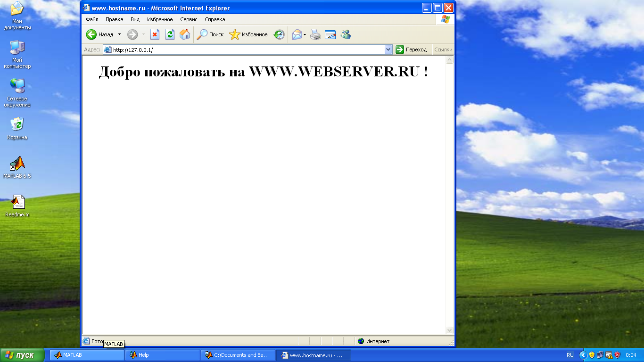This screenshot has width=644, height=362.
Task: Open Search (Поиск) toolbar button
Action: [x=210, y=34]
